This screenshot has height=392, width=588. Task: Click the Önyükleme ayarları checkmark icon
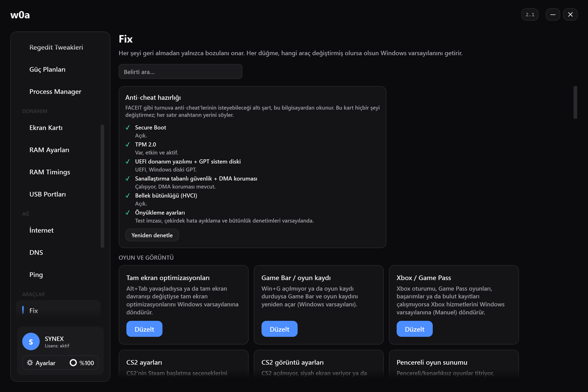127,213
